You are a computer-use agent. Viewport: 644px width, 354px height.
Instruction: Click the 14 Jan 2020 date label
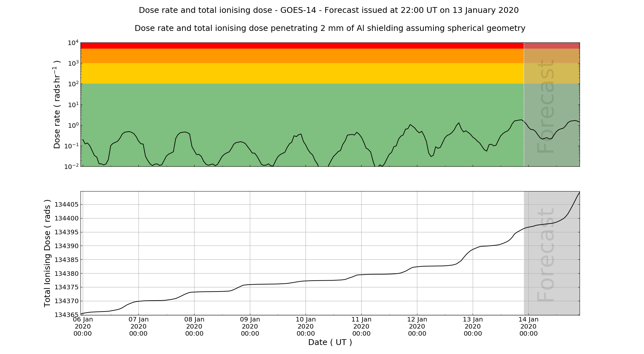click(x=528, y=326)
